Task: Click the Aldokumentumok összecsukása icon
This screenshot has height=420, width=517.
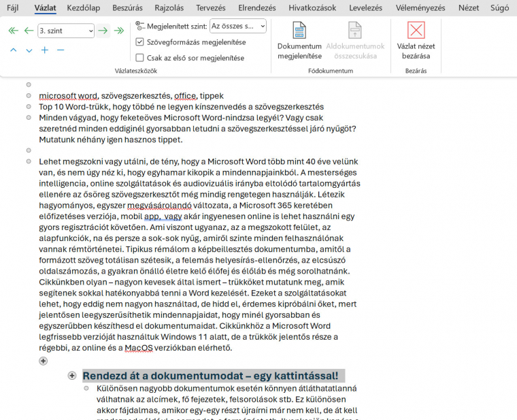Action: [355, 31]
